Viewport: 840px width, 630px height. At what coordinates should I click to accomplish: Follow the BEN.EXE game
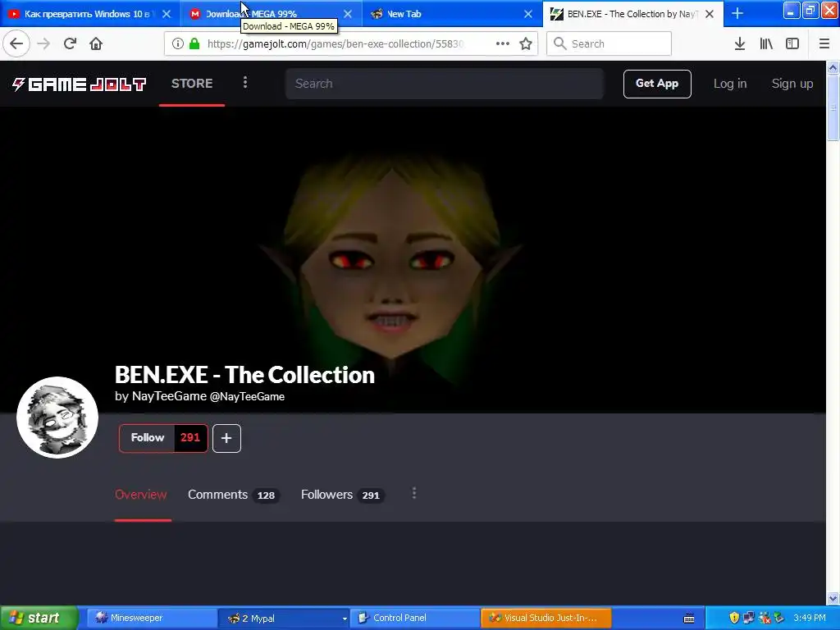click(x=148, y=438)
